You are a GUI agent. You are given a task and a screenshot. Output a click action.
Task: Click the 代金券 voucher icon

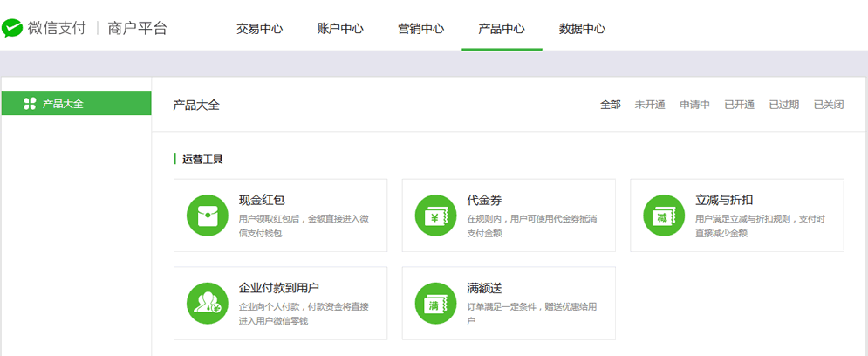pos(435,216)
